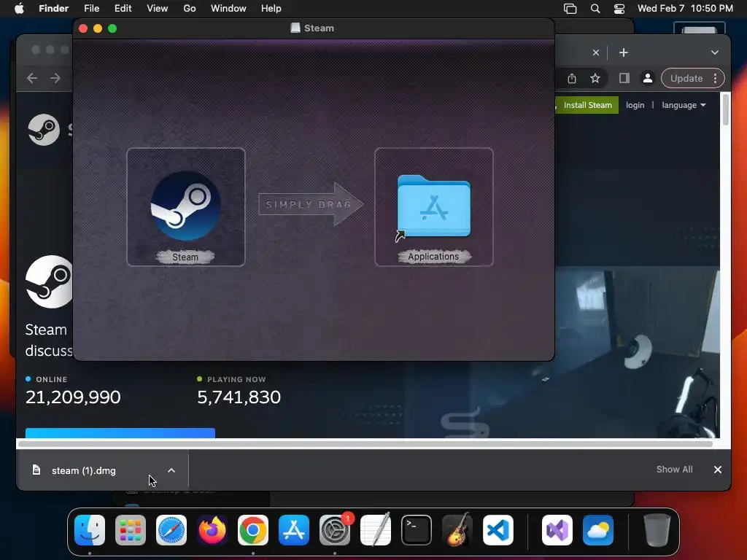Click the horizontal page scrollbar
Viewport: 747px width, 560px height.
365,444
